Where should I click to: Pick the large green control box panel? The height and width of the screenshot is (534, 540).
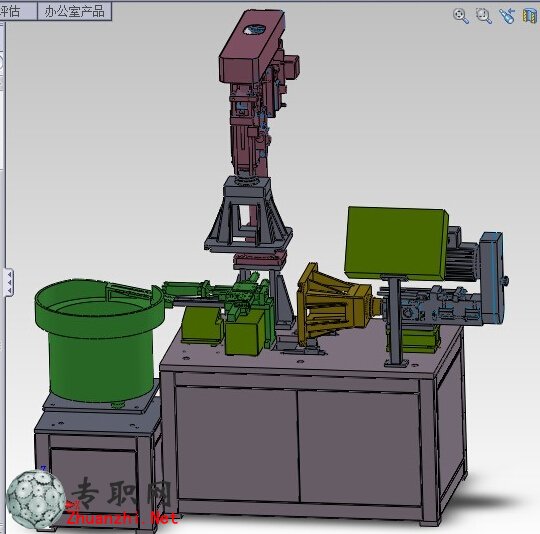click(x=396, y=243)
